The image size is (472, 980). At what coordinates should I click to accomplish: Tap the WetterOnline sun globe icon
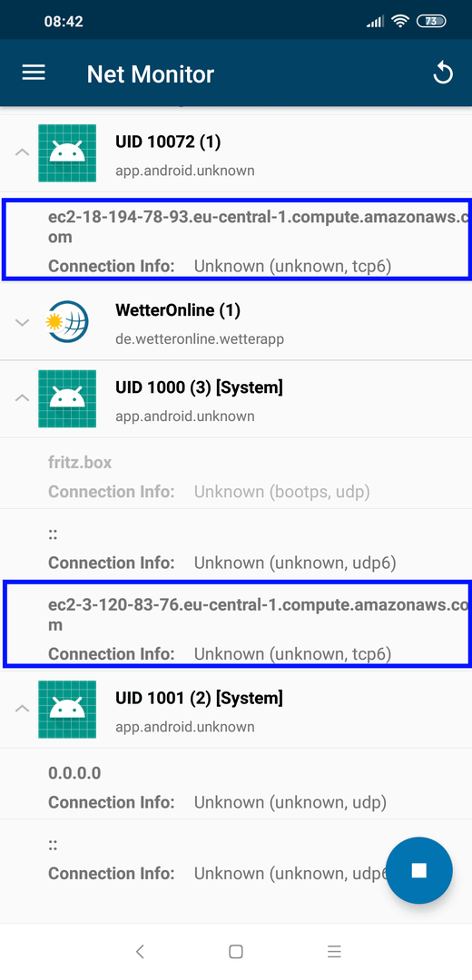click(67, 322)
